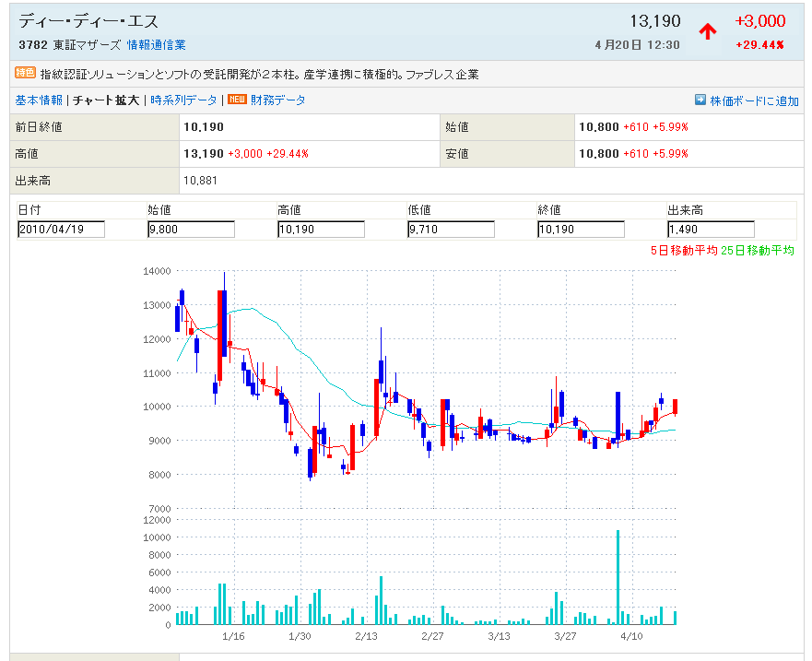Open the 基本情報 page
Viewport: 812px width, 661px height.
click(x=39, y=100)
